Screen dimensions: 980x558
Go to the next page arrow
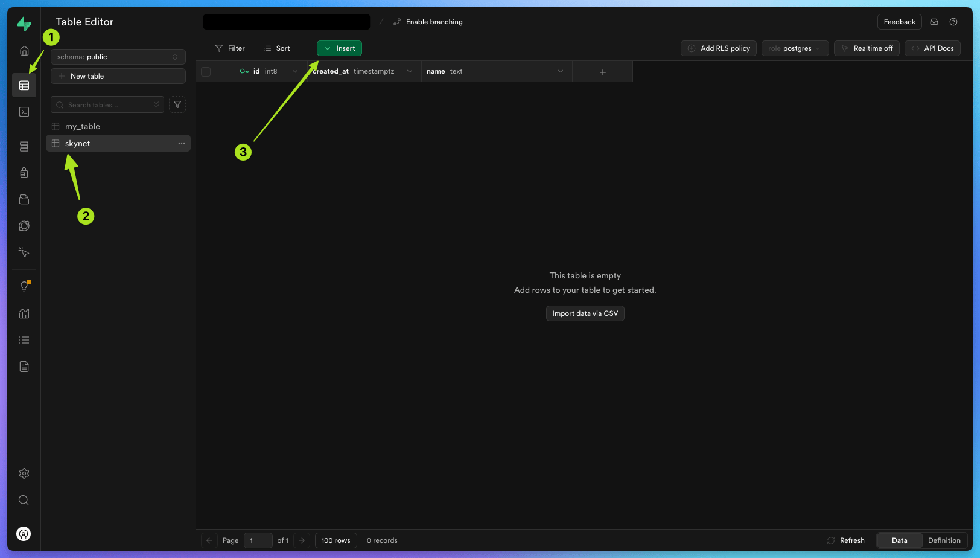(x=302, y=540)
